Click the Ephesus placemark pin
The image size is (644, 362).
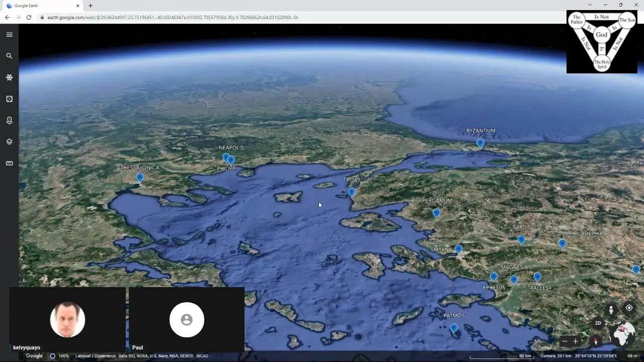click(x=494, y=277)
